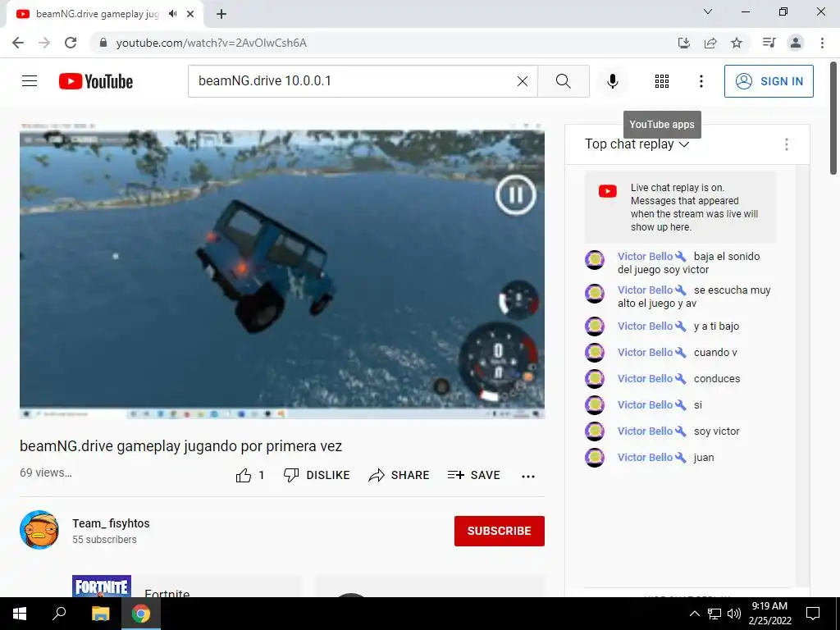
Task: Open the Team_ fisyhtos channel name link
Action: click(x=111, y=523)
